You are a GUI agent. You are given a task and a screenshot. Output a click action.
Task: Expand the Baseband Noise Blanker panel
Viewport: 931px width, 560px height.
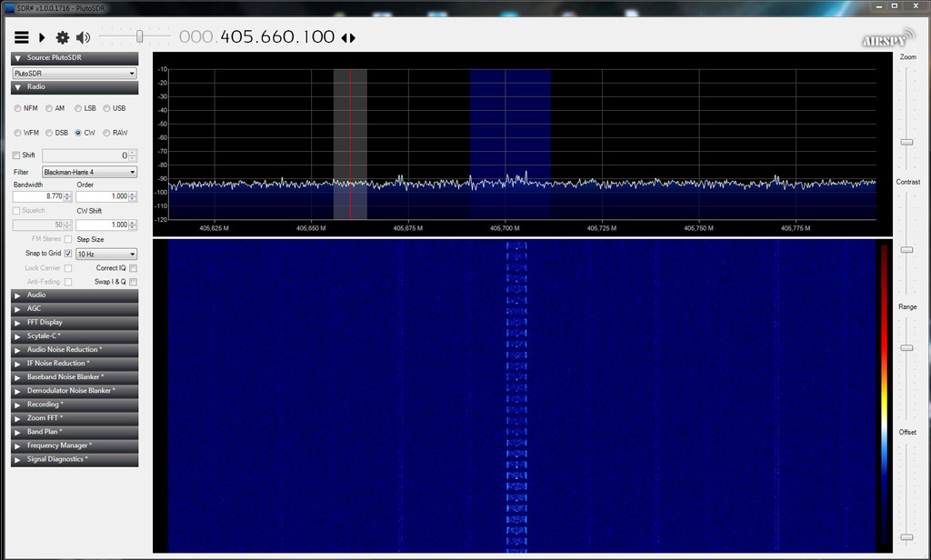(x=75, y=377)
